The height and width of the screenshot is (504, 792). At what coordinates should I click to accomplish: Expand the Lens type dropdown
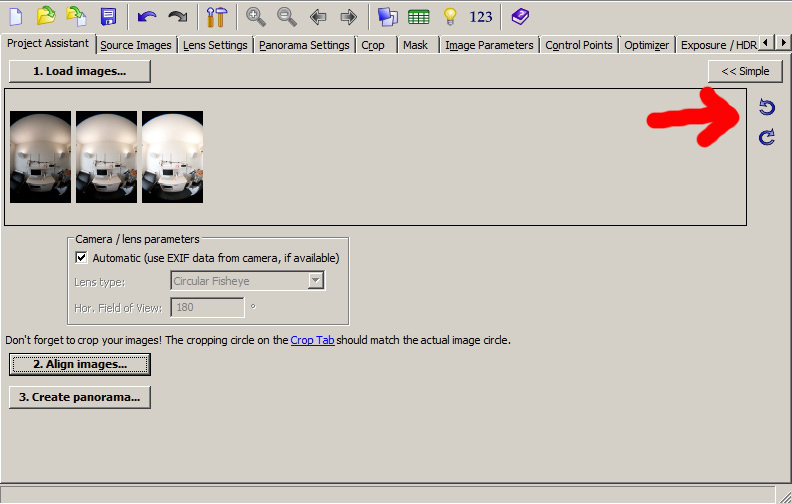pyautogui.click(x=316, y=281)
